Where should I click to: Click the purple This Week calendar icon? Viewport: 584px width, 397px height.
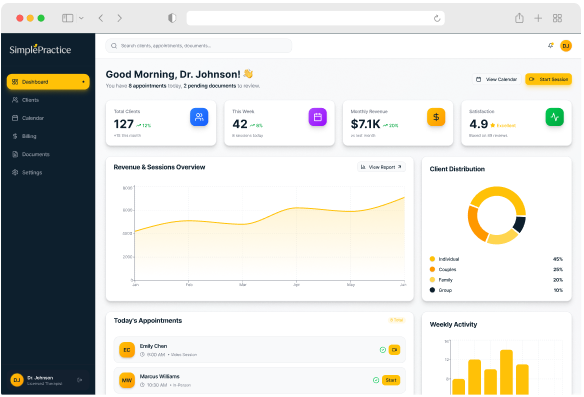point(318,117)
